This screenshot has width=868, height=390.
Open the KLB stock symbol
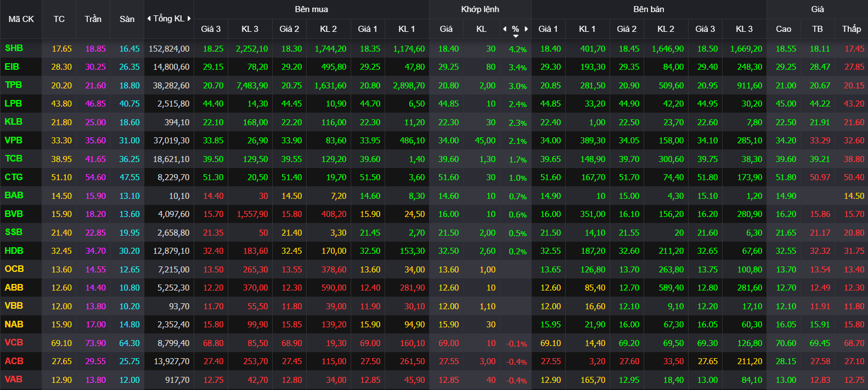point(14,122)
